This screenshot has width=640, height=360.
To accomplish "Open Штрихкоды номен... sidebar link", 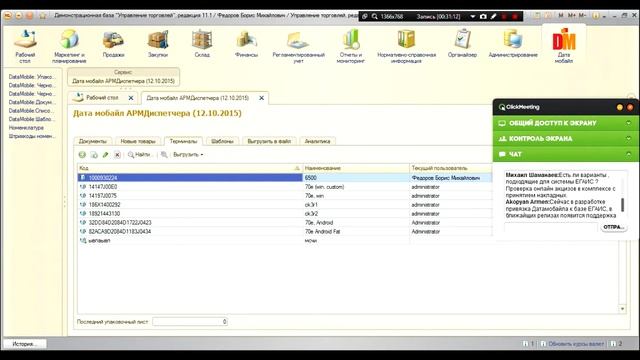I will pos(32,136).
